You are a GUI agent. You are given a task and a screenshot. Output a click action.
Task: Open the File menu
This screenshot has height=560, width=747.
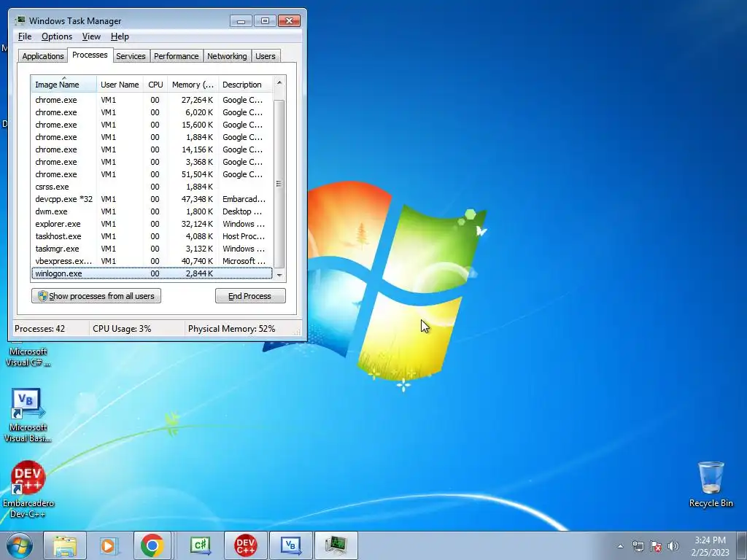pyautogui.click(x=25, y=36)
